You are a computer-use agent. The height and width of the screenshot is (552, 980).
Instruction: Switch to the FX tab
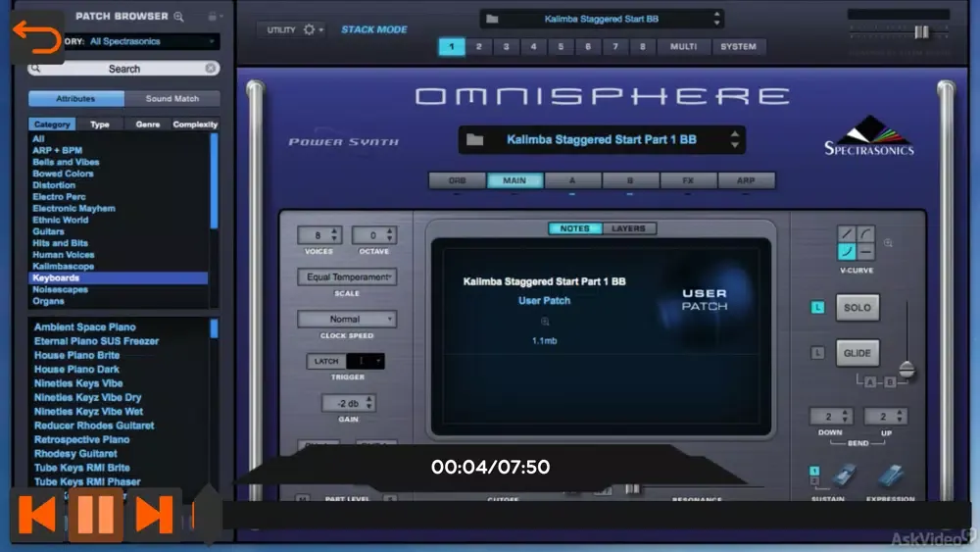(x=688, y=180)
